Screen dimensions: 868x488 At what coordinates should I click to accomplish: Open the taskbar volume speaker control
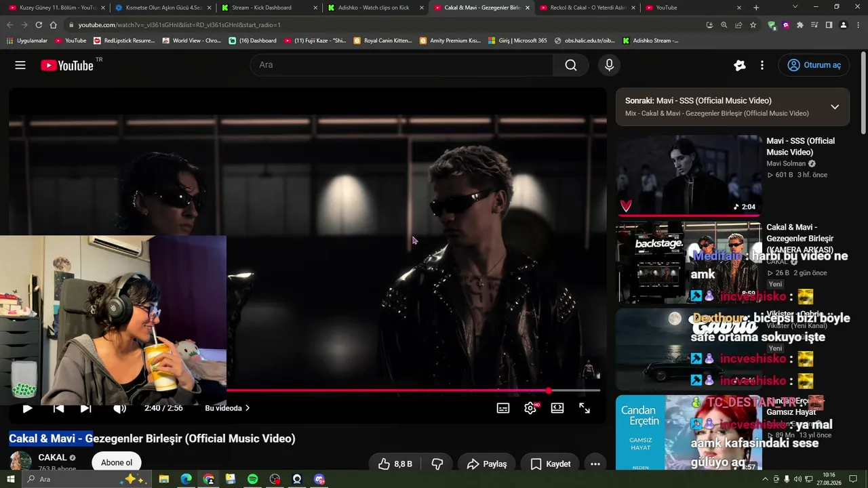(798, 479)
